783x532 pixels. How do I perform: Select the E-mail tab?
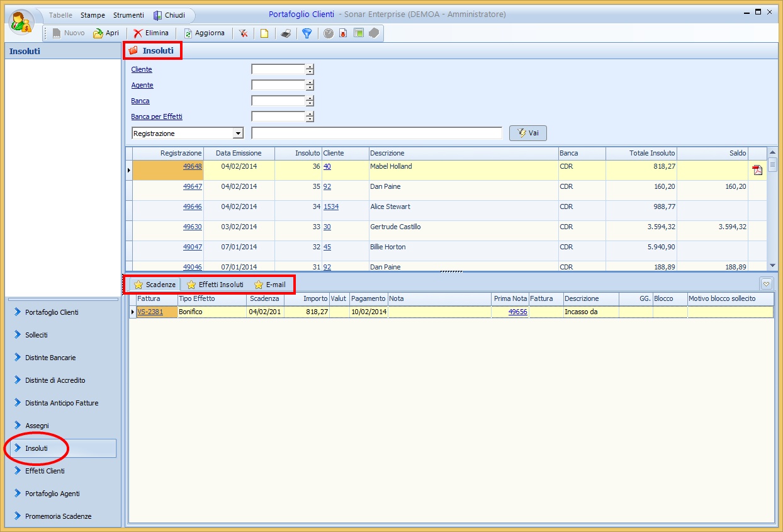point(269,285)
